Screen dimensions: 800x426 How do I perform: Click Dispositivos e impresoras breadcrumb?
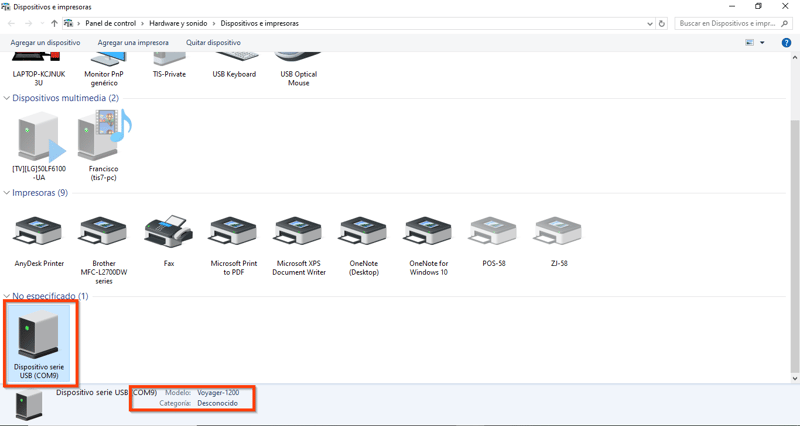point(260,23)
